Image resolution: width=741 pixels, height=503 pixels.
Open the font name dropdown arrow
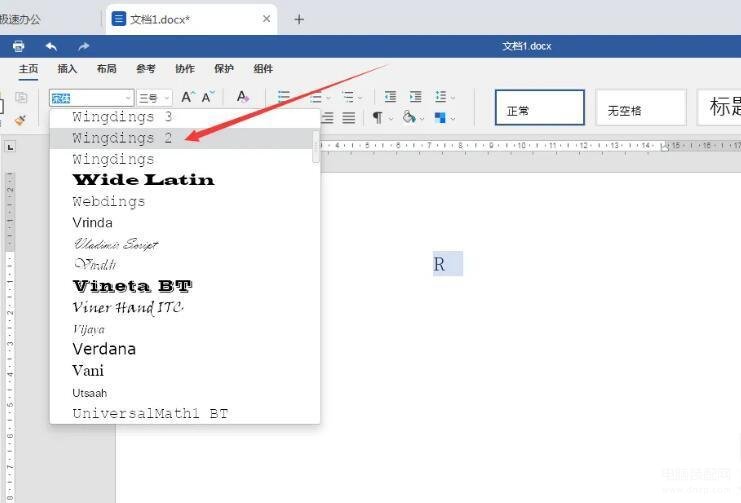(128, 98)
